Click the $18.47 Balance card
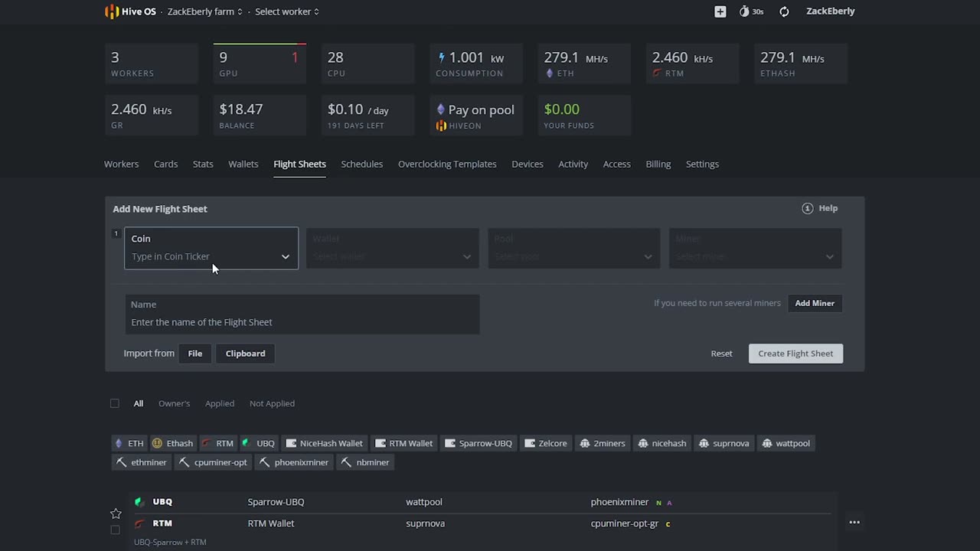 (260, 116)
